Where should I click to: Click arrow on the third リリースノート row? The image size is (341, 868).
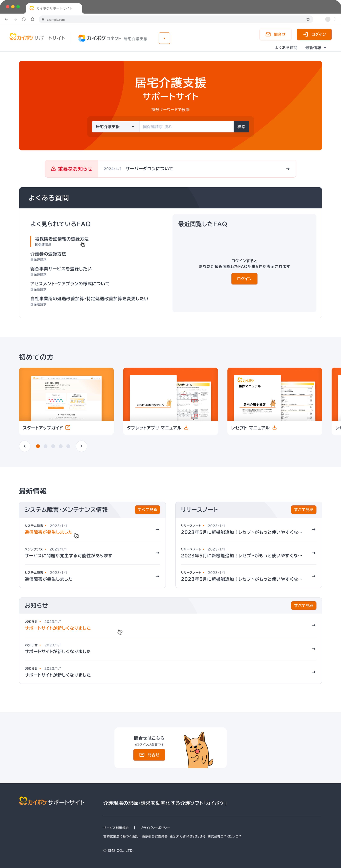click(x=314, y=576)
